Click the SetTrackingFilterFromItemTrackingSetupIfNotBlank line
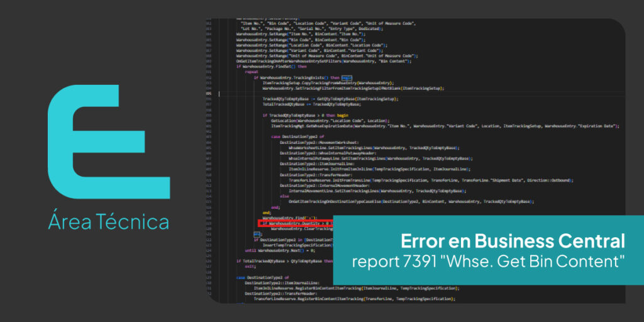The height and width of the screenshot is (322, 644). [x=353, y=87]
